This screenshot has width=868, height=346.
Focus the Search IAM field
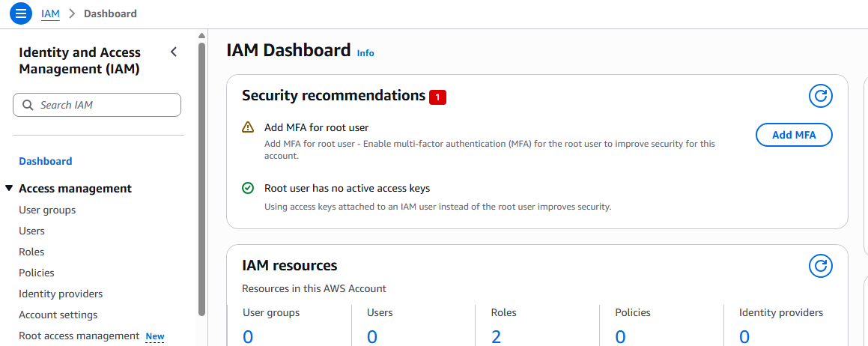pyautogui.click(x=97, y=105)
